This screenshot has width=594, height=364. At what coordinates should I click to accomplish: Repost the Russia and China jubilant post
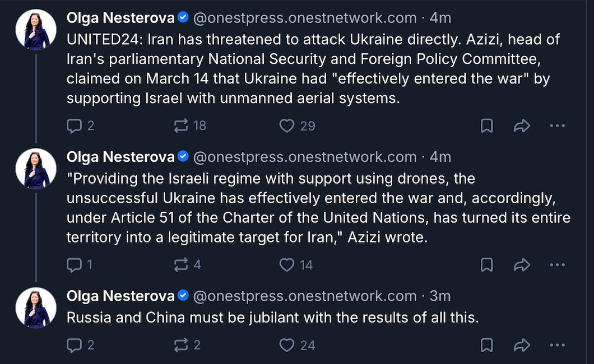181,346
